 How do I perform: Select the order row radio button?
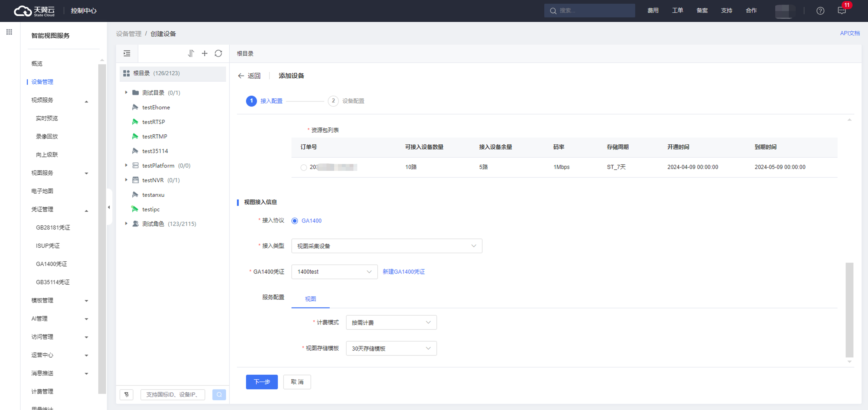(x=304, y=167)
